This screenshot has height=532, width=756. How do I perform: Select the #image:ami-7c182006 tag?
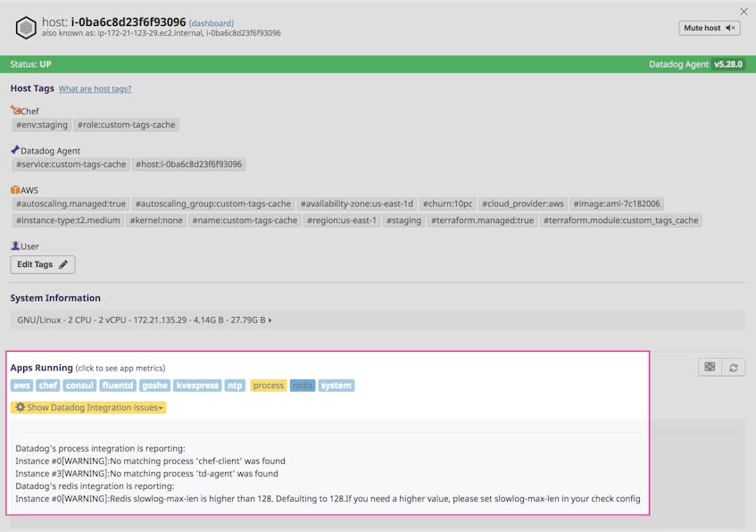[x=617, y=204]
